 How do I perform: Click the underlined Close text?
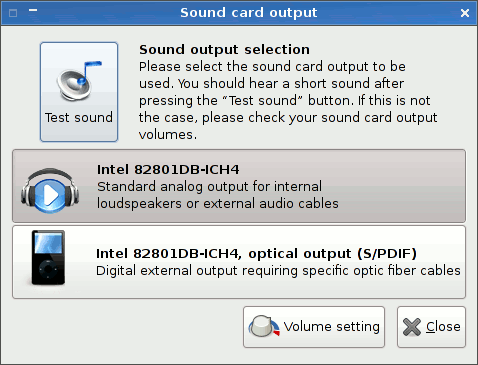coord(443,327)
